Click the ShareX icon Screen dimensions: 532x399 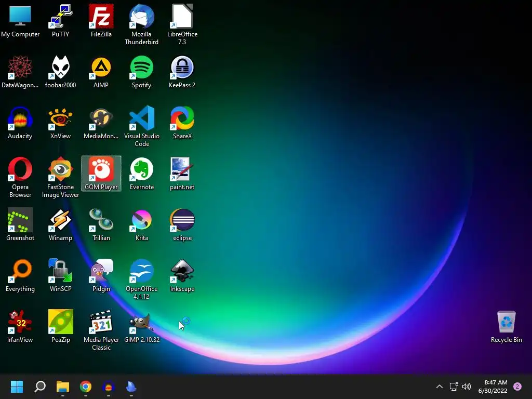point(182,123)
